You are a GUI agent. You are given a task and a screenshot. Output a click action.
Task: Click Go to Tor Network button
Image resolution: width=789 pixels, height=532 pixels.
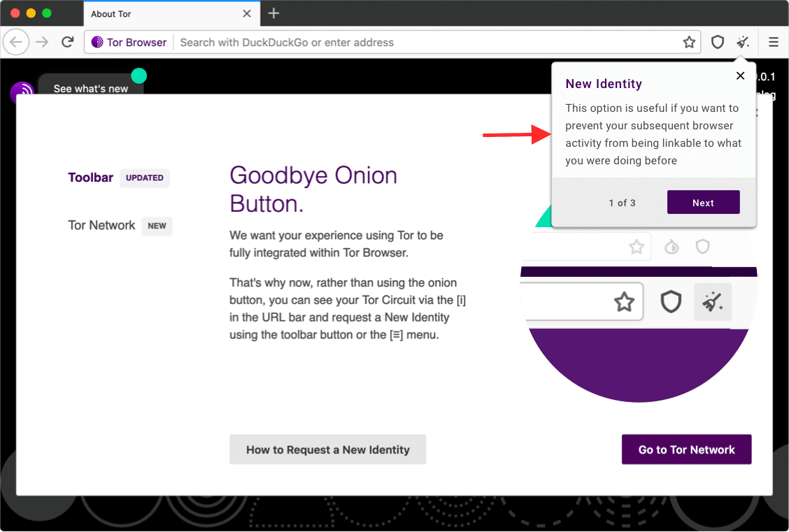tap(686, 450)
